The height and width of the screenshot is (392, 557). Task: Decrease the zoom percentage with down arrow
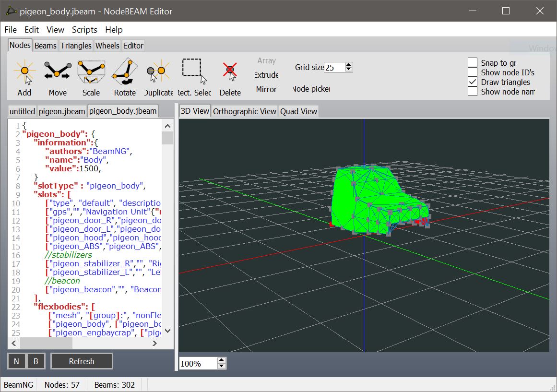pyautogui.click(x=221, y=366)
